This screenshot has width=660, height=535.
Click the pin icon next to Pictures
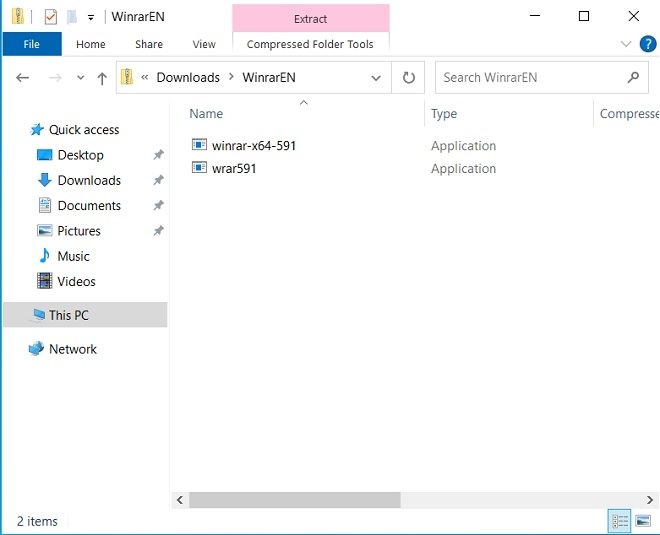coord(158,230)
